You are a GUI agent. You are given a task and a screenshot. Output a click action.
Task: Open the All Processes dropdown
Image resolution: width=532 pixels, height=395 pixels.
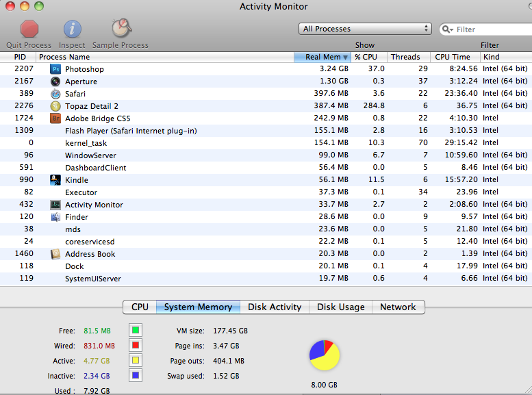pyautogui.click(x=366, y=29)
